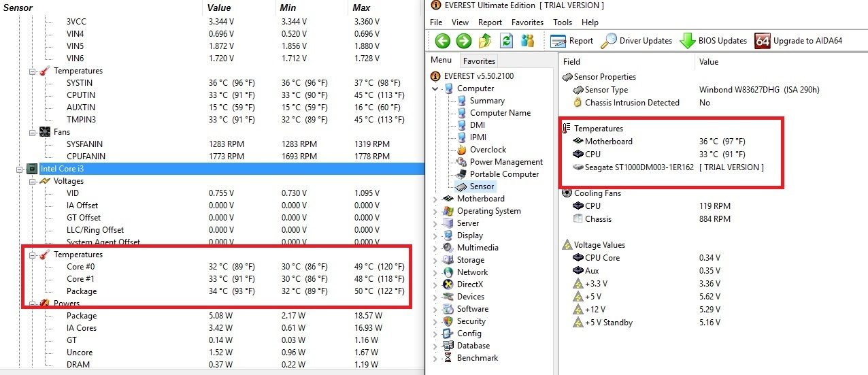Open the View menu
The height and width of the screenshot is (375, 868).
pos(461,22)
